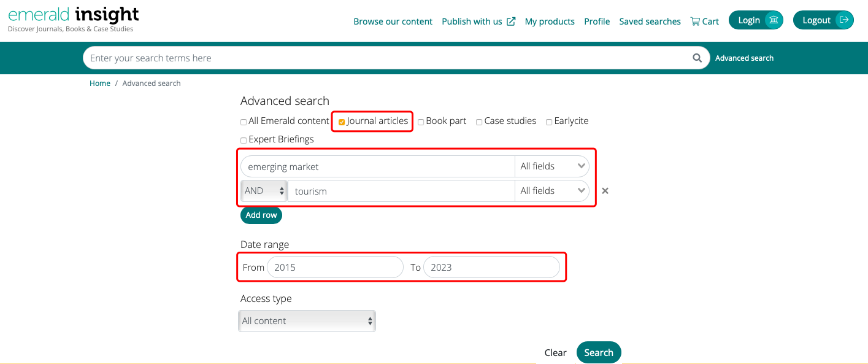Remove the tourism row with X icon
Image resolution: width=868 pixels, height=364 pixels.
click(605, 191)
